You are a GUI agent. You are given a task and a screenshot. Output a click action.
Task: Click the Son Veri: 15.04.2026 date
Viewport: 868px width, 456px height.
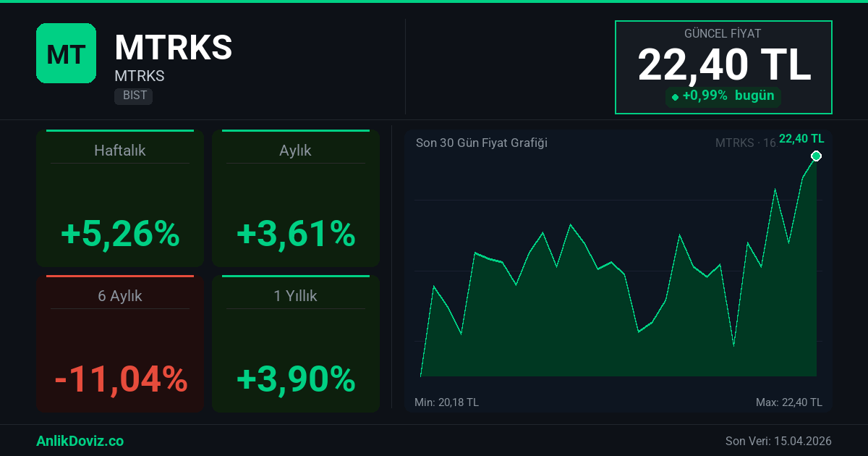(778, 441)
